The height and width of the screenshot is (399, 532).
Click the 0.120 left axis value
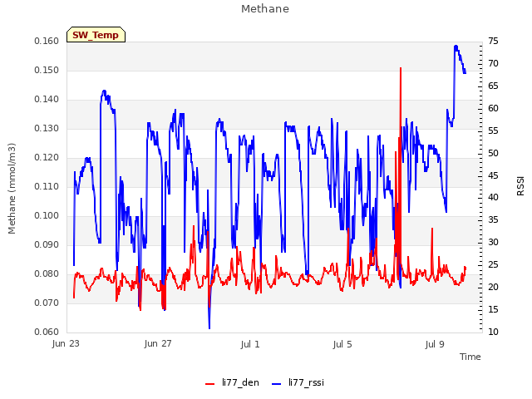(47, 157)
